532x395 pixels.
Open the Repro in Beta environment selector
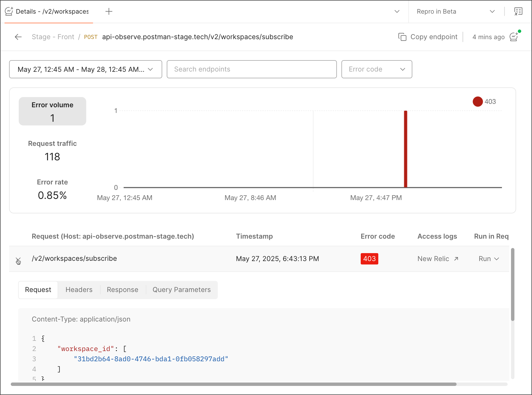coord(455,11)
